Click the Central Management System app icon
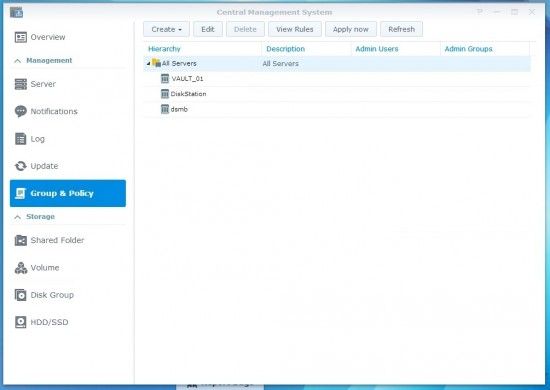Image resolution: width=550 pixels, height=390 pixels. pyautogui.click(x=16, y=12)
